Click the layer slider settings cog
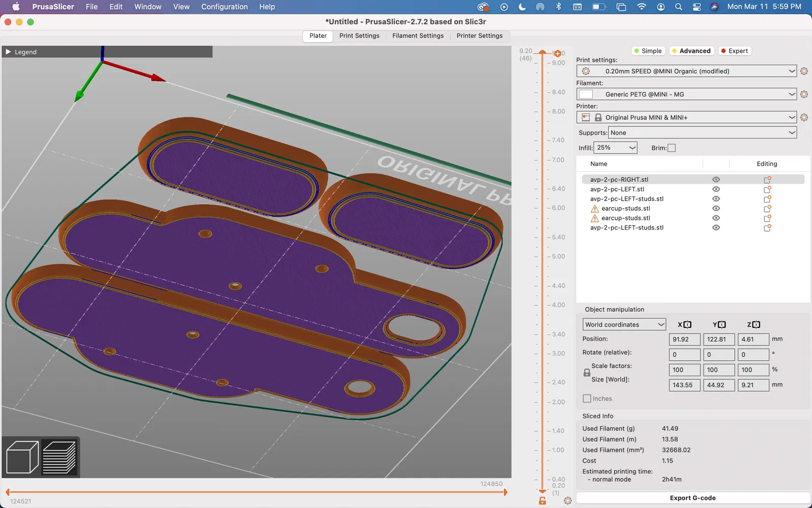This screenshot has width=812, height=508. (568, 501)
